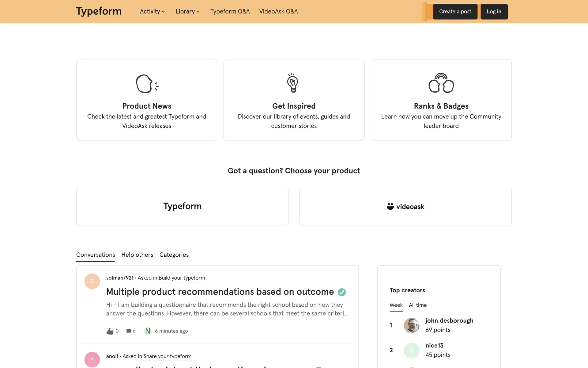
Task: Click the Product News speech head icon
Action: click(x=147, y=83)
